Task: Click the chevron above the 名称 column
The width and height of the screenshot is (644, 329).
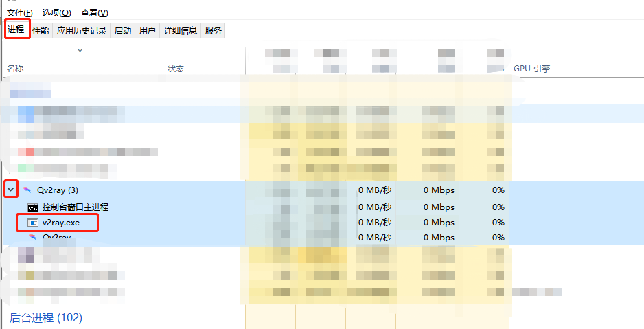Action: point(80,50)
